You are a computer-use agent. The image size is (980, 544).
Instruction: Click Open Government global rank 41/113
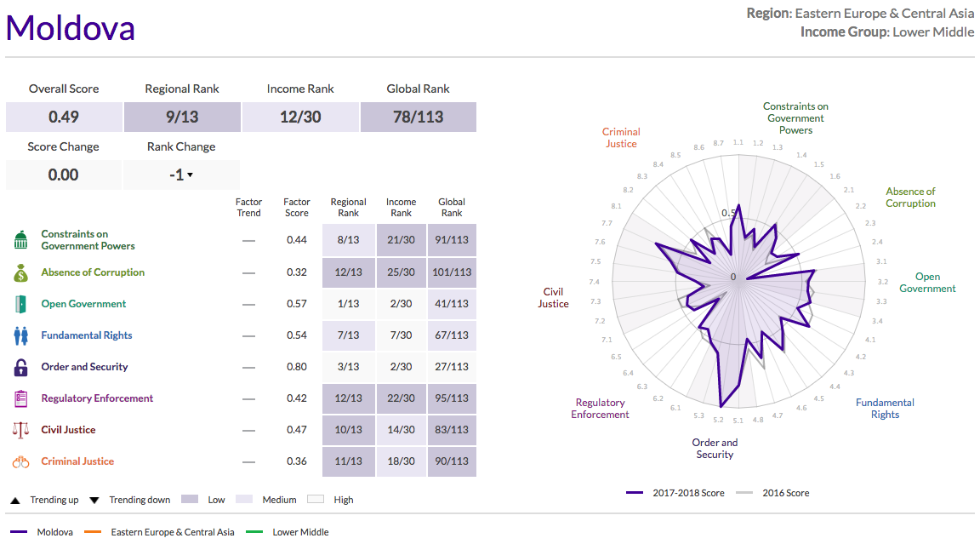point(452,304)
